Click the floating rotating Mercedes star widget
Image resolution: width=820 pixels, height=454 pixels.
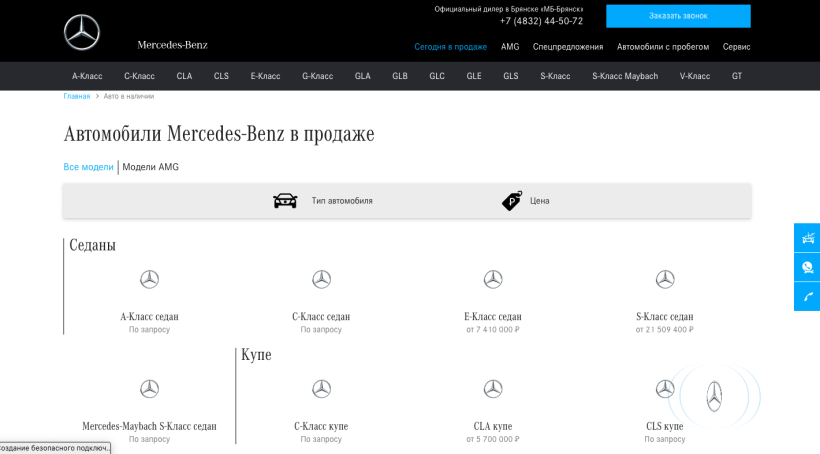[x=714, y=396]
